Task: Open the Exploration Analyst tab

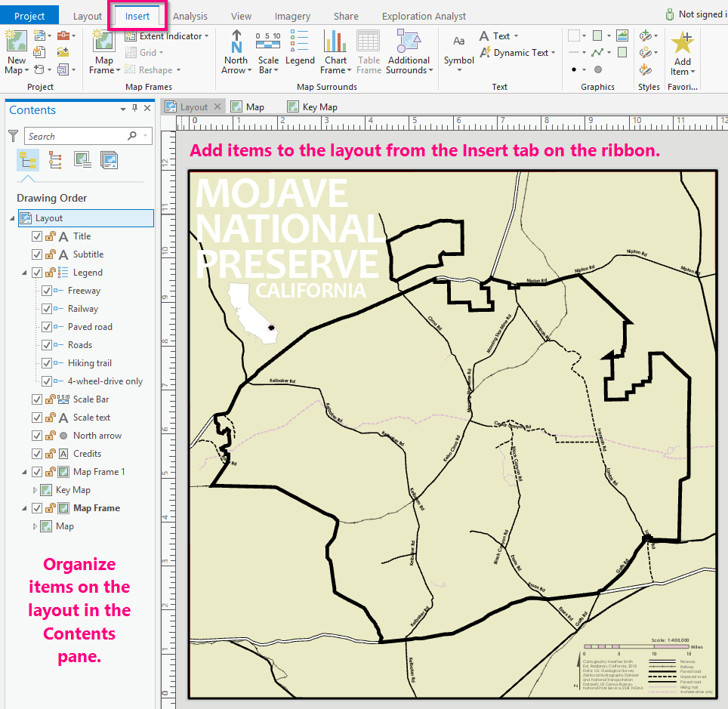Action: click(x=424, y=16)
